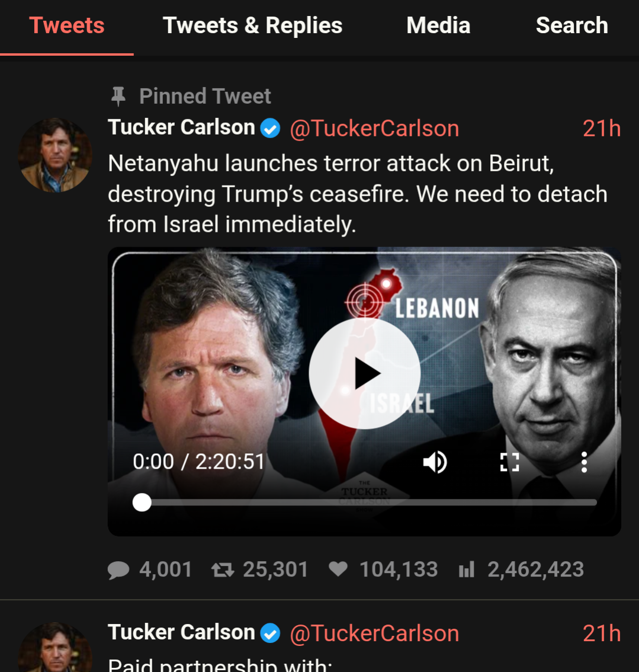Viewport: 639px width, 672px height.
Task: Click the reply comment bubble icon
Action: coord(118,570)
